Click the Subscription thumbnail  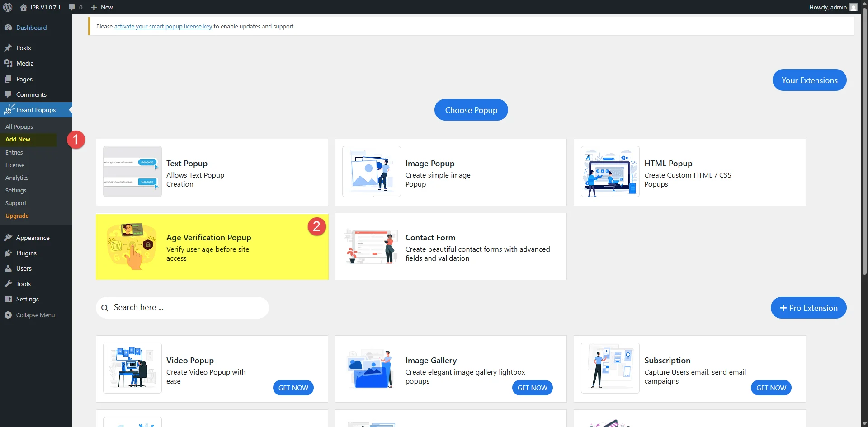[610, 368]
